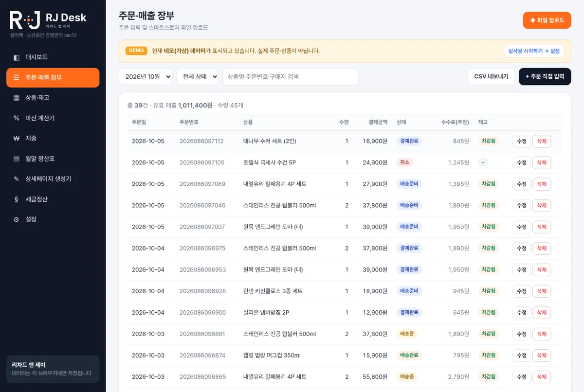Click the 배송중 badge for order 2026086096881
This screenshot has width=584, height=392.
[x=407, y=334]
